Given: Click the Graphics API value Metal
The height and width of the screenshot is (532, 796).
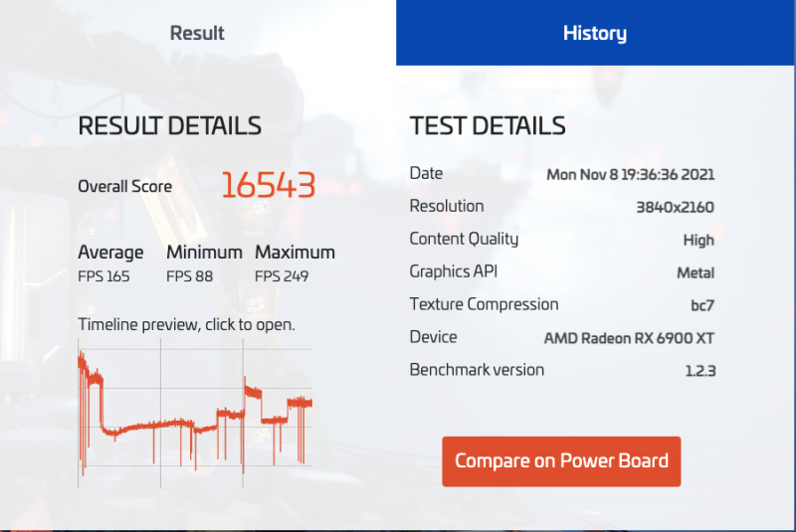Looking at the screenshot, I should [x=696, y=272].
